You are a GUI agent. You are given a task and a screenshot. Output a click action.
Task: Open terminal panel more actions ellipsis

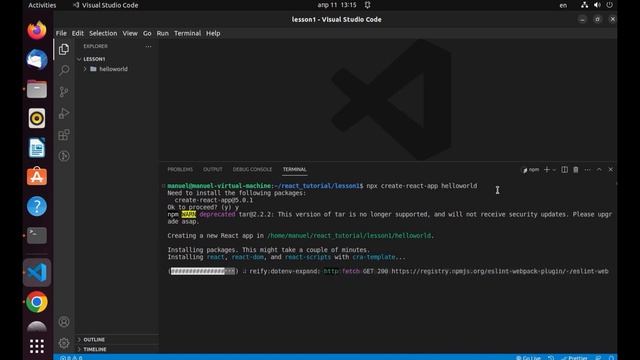(587, 169)
